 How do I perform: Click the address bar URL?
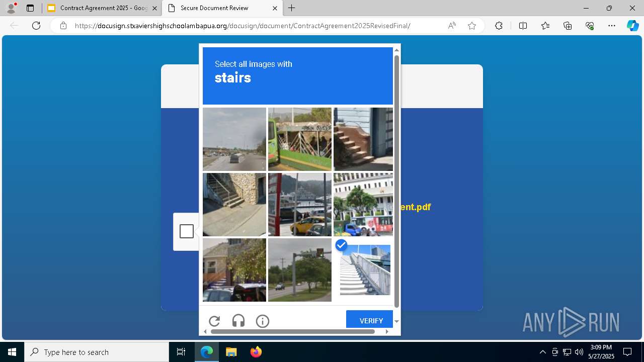[x=243, y=26]
